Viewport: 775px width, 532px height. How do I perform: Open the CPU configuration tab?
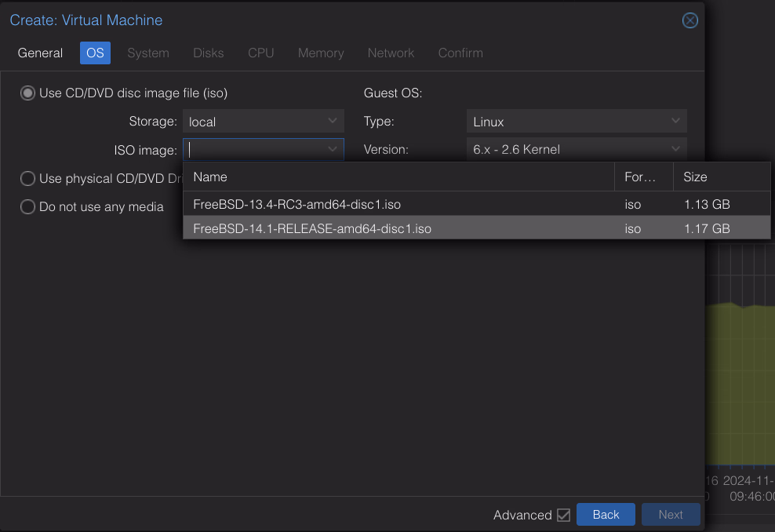tap(260, 53)
